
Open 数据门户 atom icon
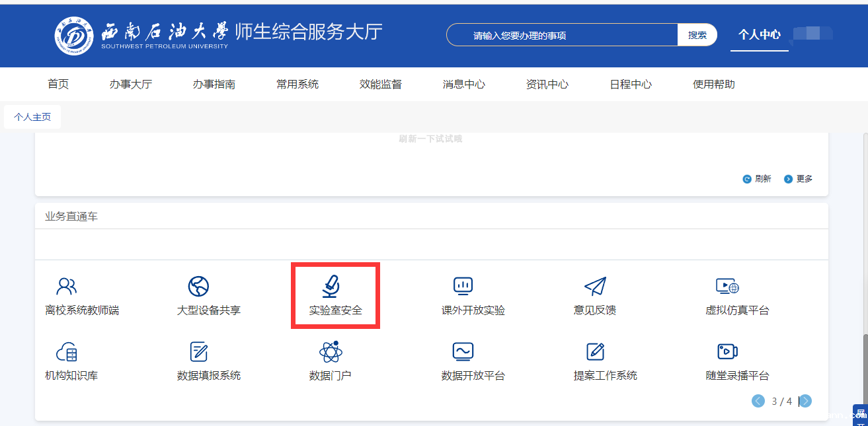coord(331,352)
